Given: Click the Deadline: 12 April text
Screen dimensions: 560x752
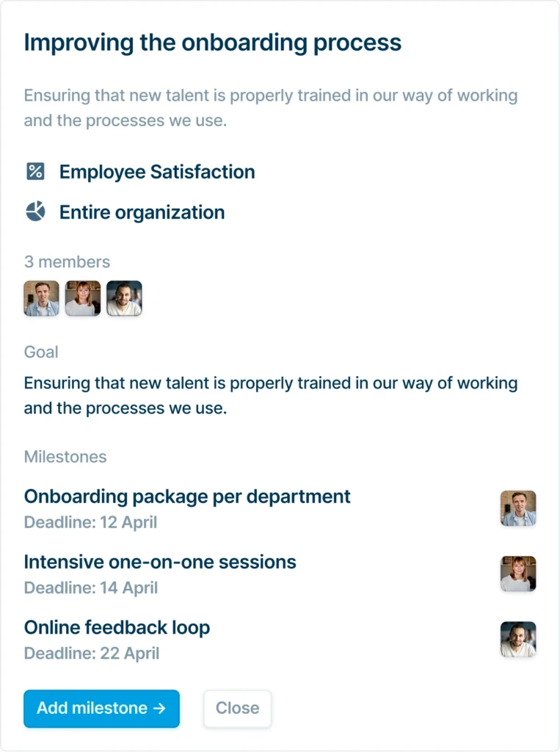Looking at the screenshot, I should pos(91,522).
